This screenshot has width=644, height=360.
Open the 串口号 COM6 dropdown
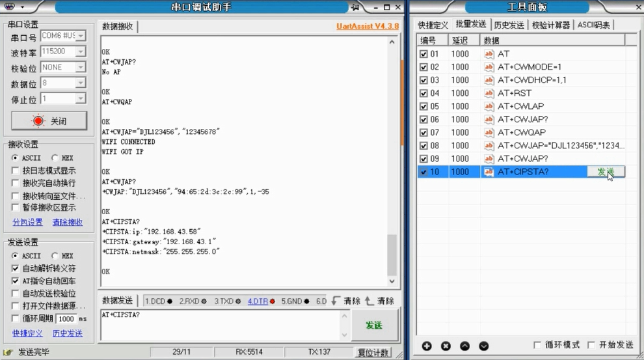81,36
